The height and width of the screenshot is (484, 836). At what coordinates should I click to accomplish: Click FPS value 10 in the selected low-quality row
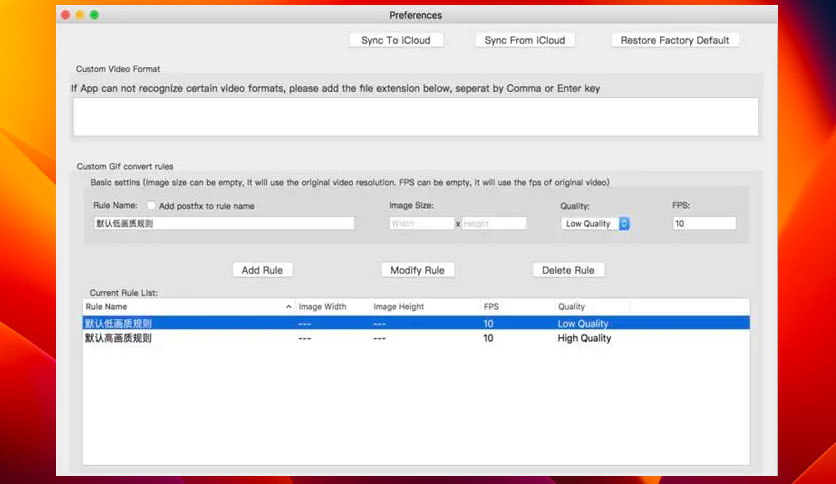488,324
